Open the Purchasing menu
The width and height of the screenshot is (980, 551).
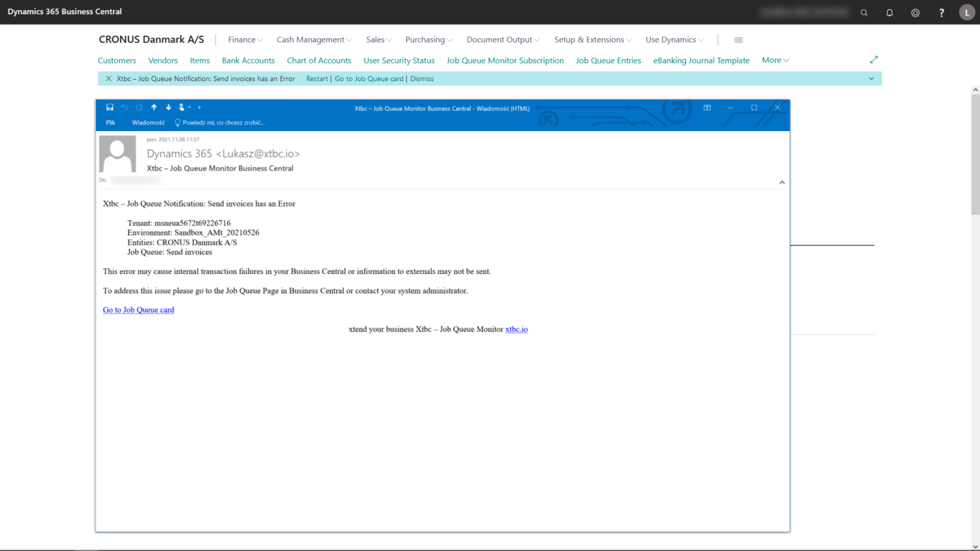click(x=428, y=39)
